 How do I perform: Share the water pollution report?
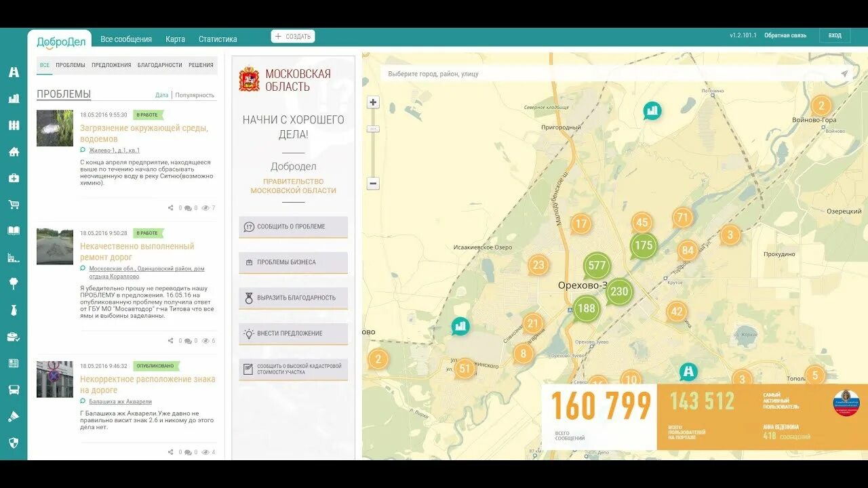click(171, 208)
